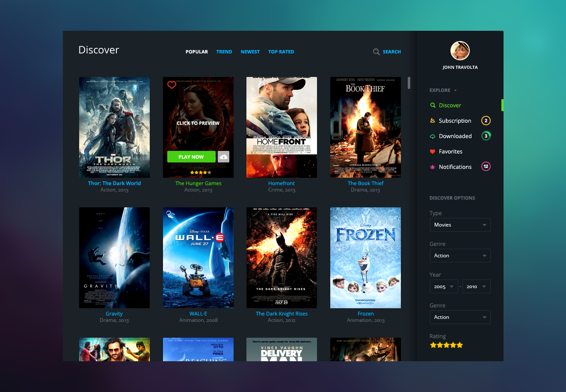Click the Action, 2012 caption

pos(282,320)
